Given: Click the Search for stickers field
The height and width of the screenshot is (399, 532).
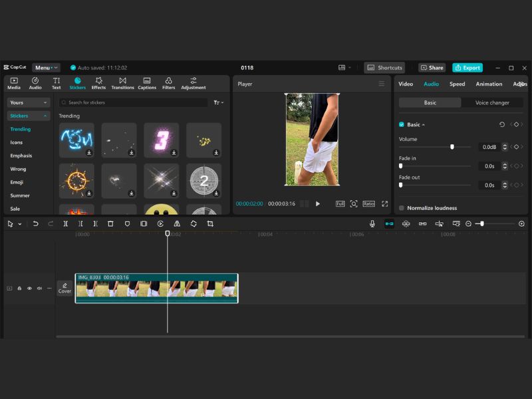Looking at the screenshot, I should [134, 102].
